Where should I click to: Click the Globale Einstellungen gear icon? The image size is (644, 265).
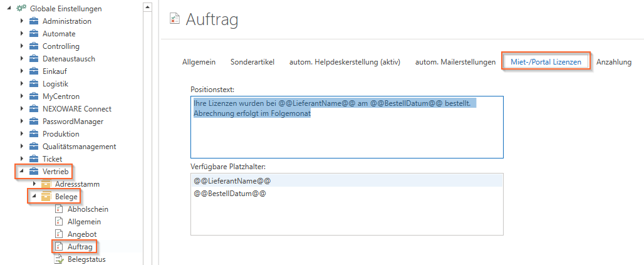21,8
